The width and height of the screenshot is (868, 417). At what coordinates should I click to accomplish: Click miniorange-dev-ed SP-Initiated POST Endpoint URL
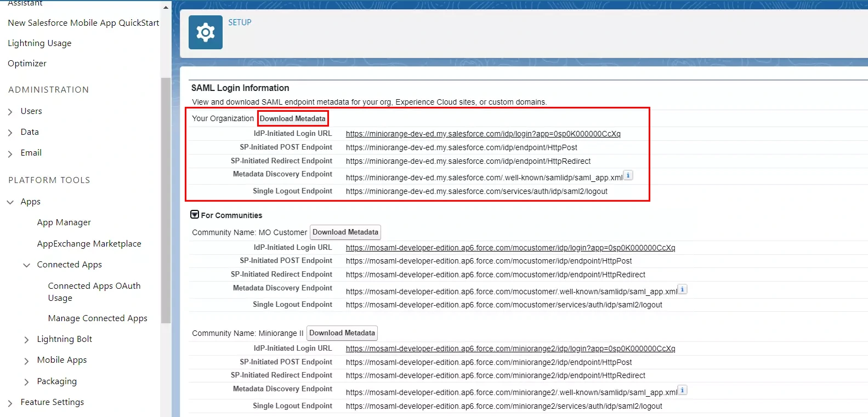[462, 147]
